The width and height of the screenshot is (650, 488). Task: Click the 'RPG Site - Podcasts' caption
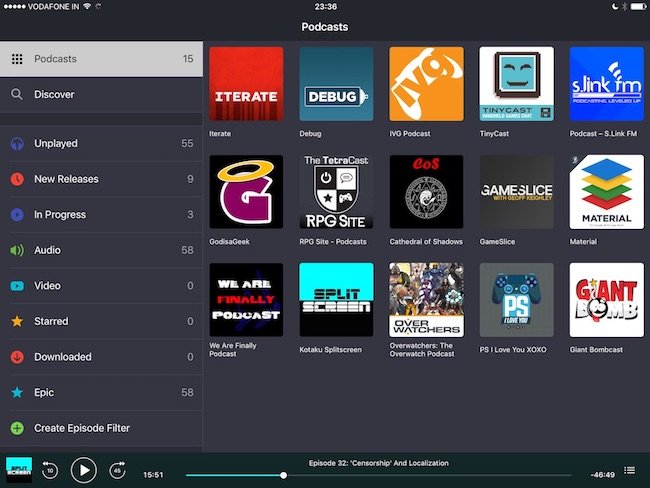click(333, 242)
